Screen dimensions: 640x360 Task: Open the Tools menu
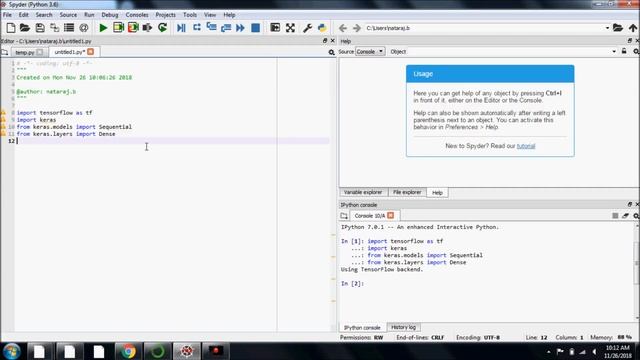190,15
